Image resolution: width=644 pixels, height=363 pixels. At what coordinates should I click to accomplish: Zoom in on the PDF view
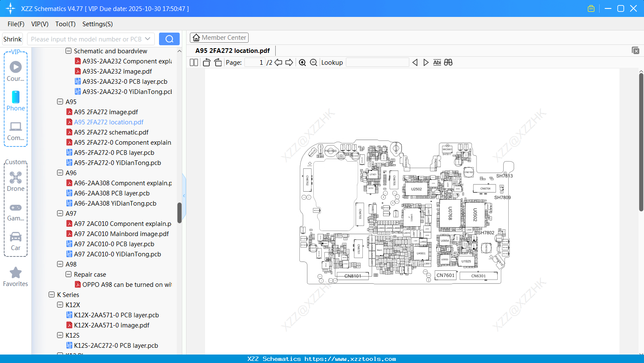(302, 62)
